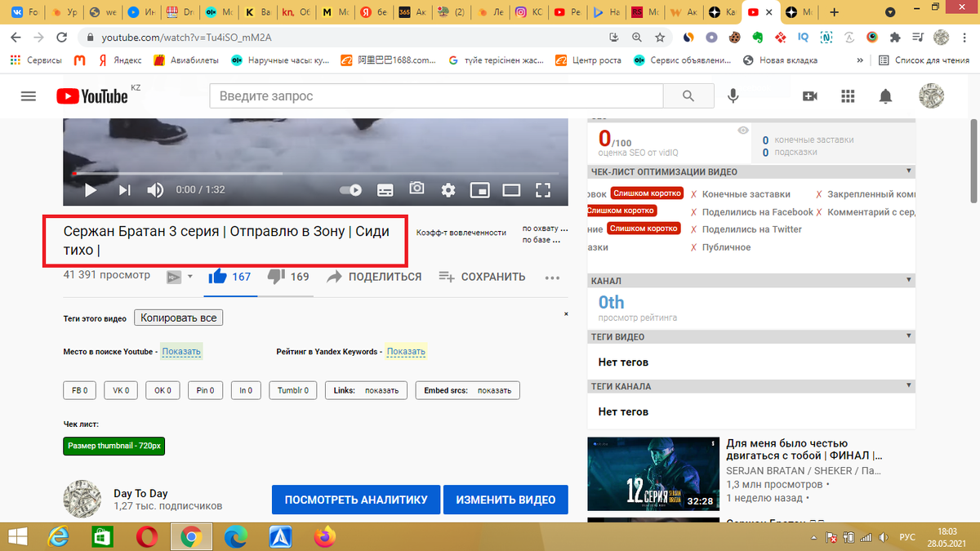
Task: Click ИЗМЕНИТЬ ВИДЕО button
Action: [506, 500]
